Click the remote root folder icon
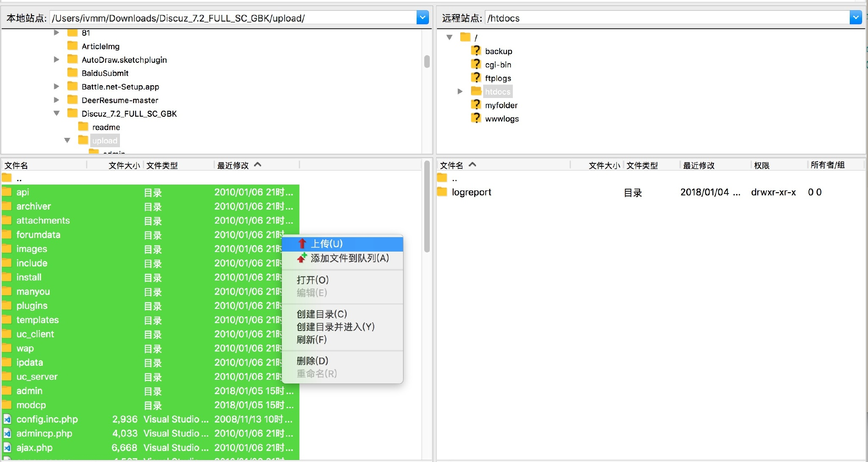Image resolution: width=868 pixels, height=462 pixels. pyautogui.click(x=465, y=37)
